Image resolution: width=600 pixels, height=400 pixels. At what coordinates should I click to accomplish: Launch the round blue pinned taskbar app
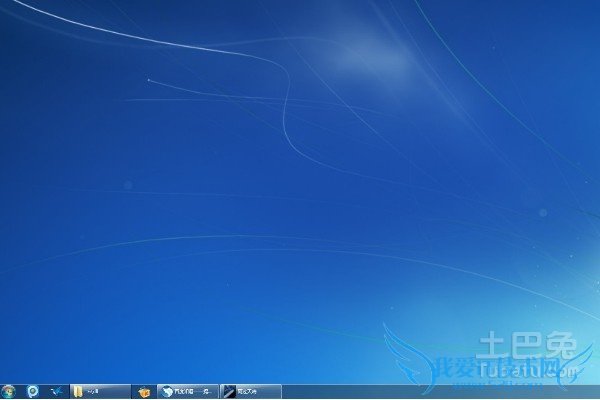point(33,392)
